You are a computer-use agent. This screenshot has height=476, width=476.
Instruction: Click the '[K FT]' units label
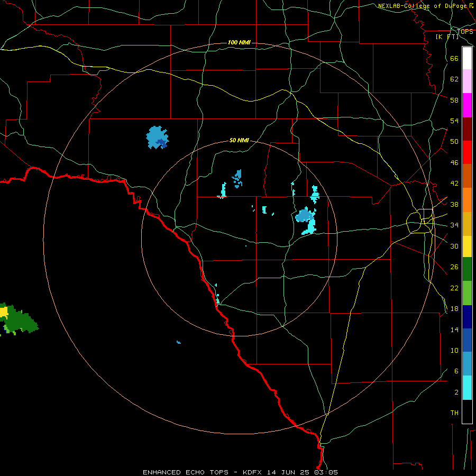[x=447, y=37]
